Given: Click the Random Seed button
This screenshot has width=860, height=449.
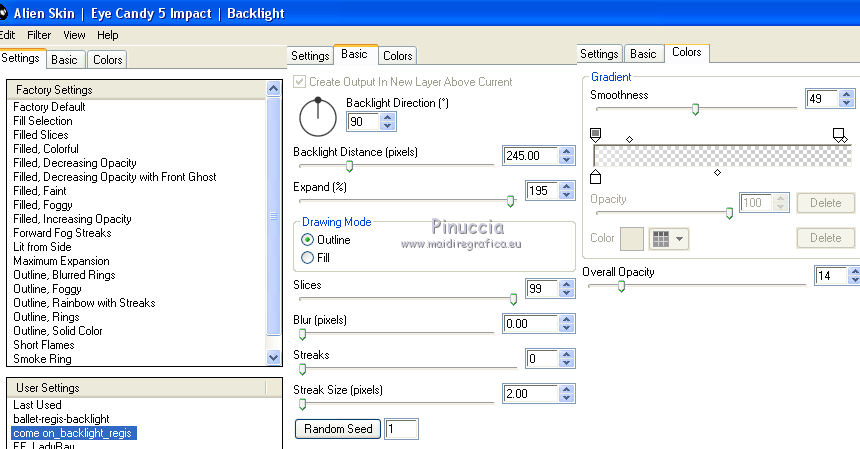Looking at the screenshot, I should tap(338, 429).
